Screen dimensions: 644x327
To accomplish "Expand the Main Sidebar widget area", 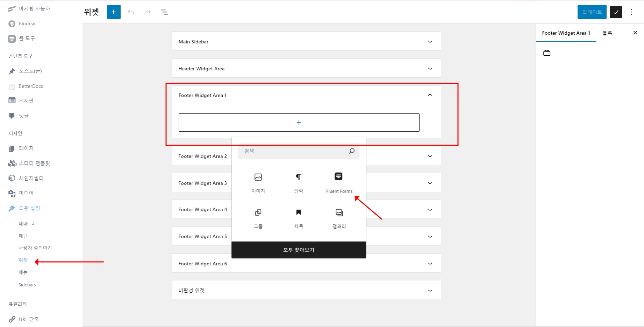I will pos(306,41).
